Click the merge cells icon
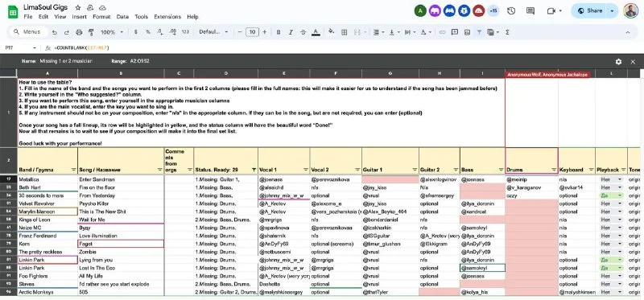This screenshot has height=300, width=644. (x=357, y=32)
